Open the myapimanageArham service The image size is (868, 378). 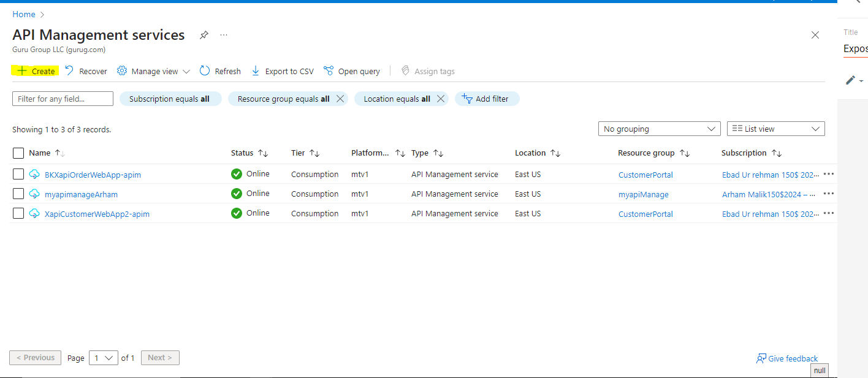tap(81, 194)
